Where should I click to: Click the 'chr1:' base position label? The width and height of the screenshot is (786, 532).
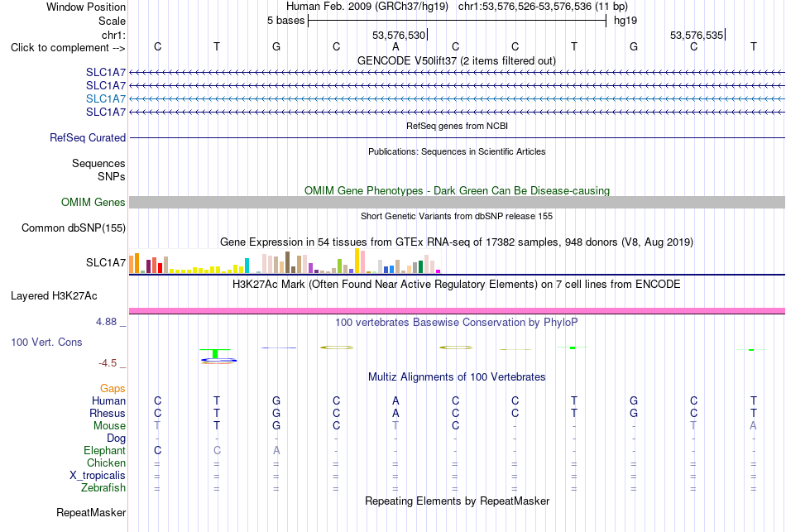click(x=113, y=35)
